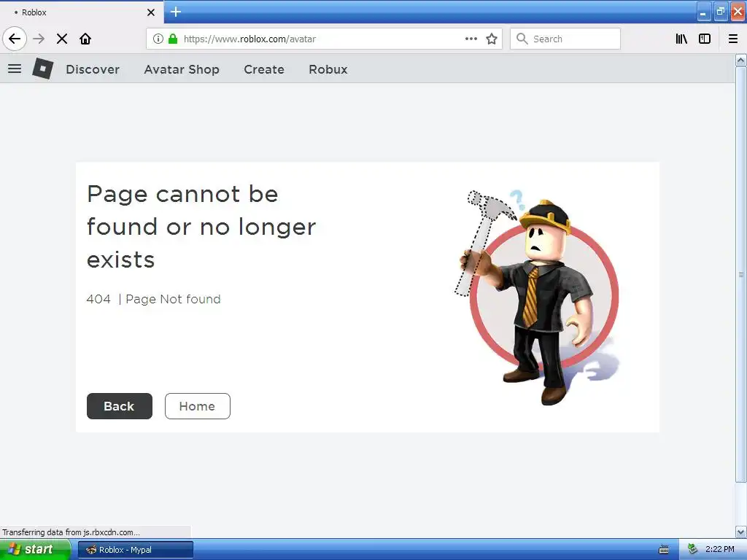Open Discover in the Roblox navbar
Viewport: 747px width, 560px height.
(x=93, y=69)
